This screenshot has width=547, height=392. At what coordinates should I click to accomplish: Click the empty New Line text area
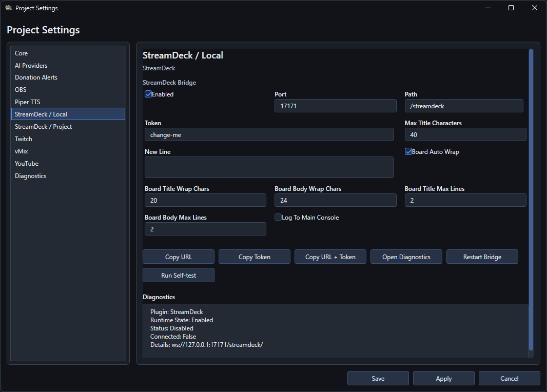(269, 167)
